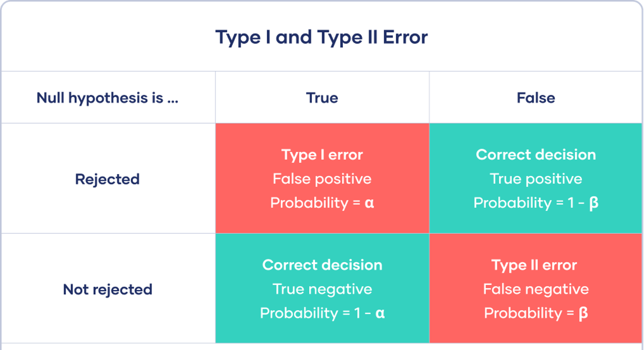This screenshot has width=644, height=350.
Task: Select the 'Null hypothesis is ...' header cell
Action: pyautogui.click(x=107, y=98)
